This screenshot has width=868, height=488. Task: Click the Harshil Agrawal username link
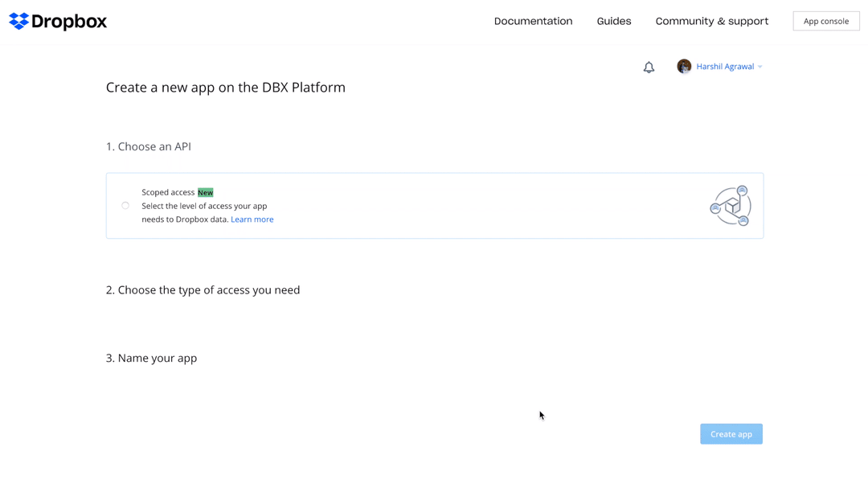point(725,66)
